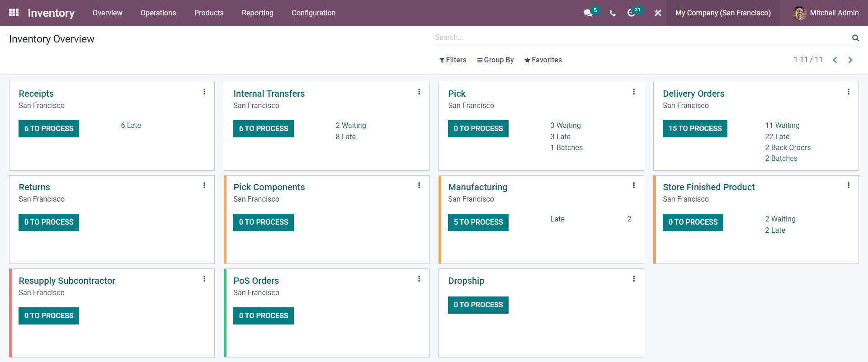Viewport: 868px width, 362px height.
Task: Click Returns 0 TO PROCESS button
Action: point(49,222)
